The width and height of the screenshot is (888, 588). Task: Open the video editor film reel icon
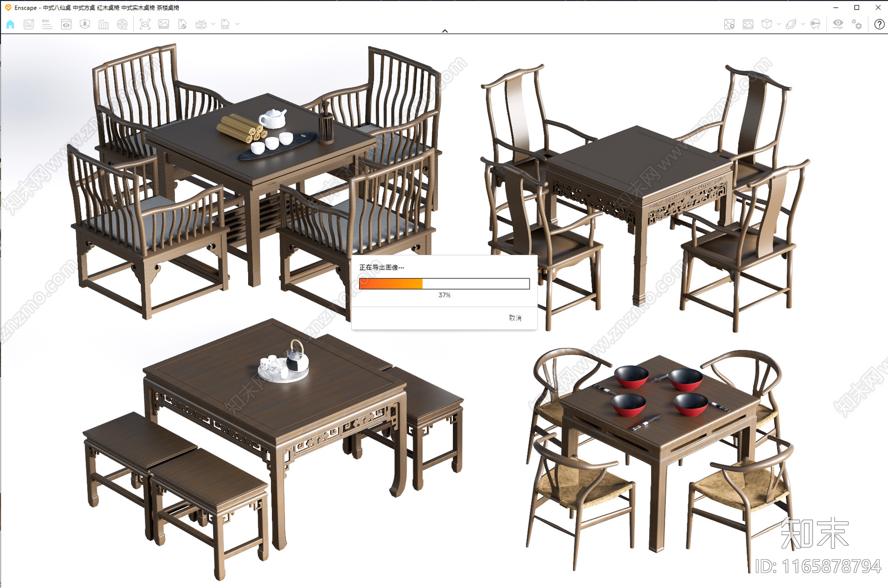(x=122, y=24)
